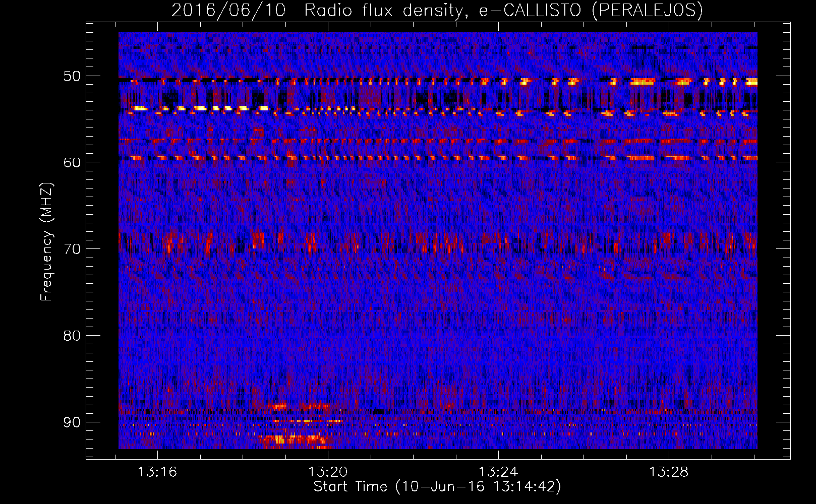Select the 13:28 time tick label
Screen dimensions: 816x504
[x=669, y=472]
